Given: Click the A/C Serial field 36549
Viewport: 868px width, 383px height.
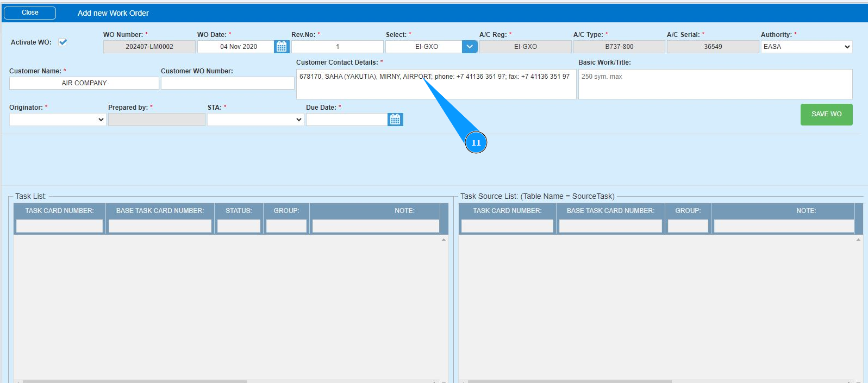Looking at the screenshot, I should [713, 47].
